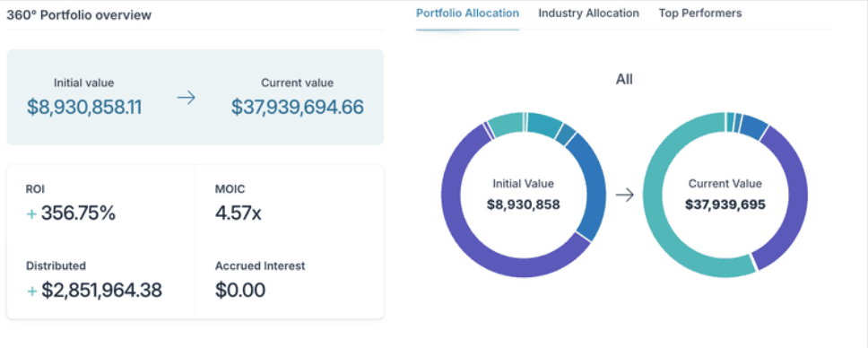Show the Top Performers tab
868x348 pixels.
point(699,13)
